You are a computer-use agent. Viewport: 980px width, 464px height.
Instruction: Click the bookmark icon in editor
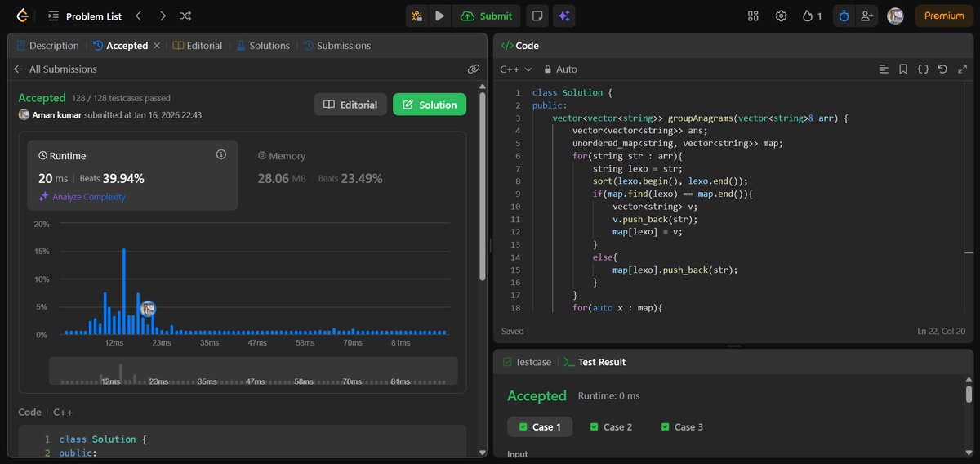click(x=903, y=69)
